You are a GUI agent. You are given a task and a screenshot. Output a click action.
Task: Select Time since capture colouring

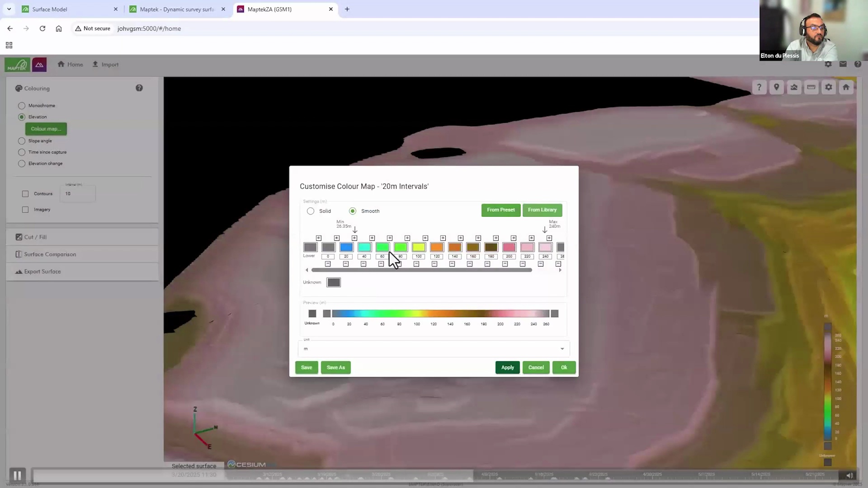pos(21,152)
